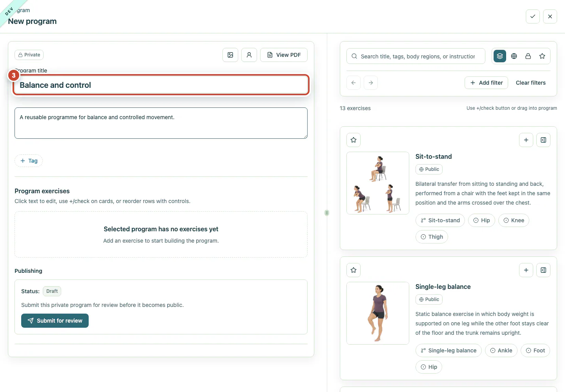Click the Private visibility badge
565x392 pixels.
[x=29, y=55]
